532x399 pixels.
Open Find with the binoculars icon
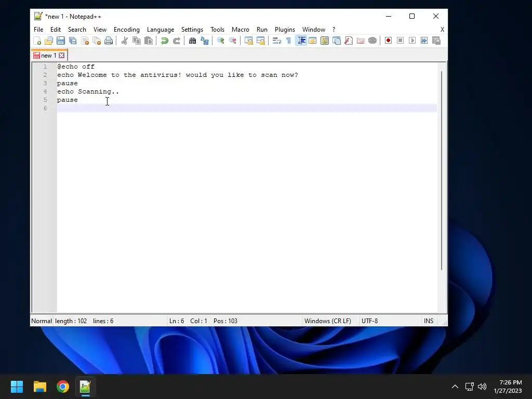click(192, 41)
